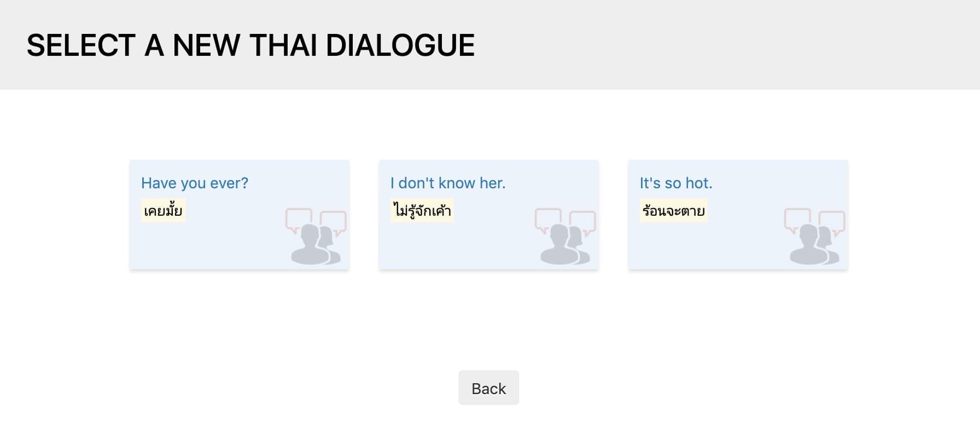Click the Thai text ไม่รู้จักเค้า

(x=422, y=211)
